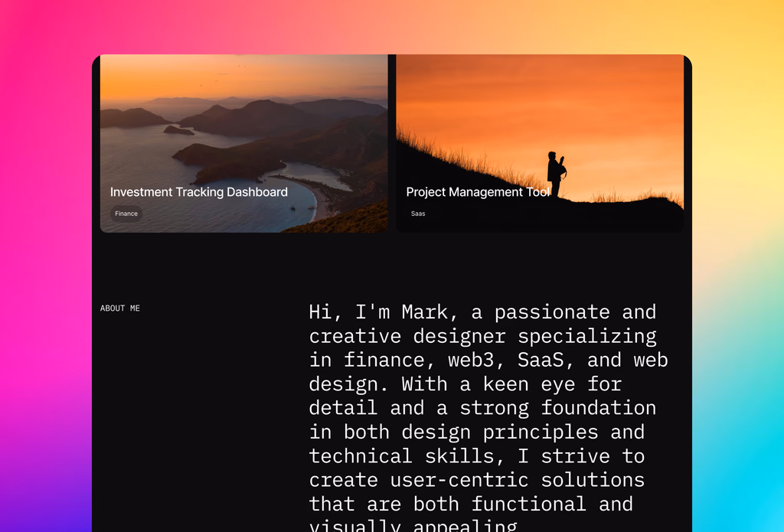Image resolution: width=784 pixels, height=532 pixels.
Task: Open the Project Management Tool card image
Action: point(540,143)
